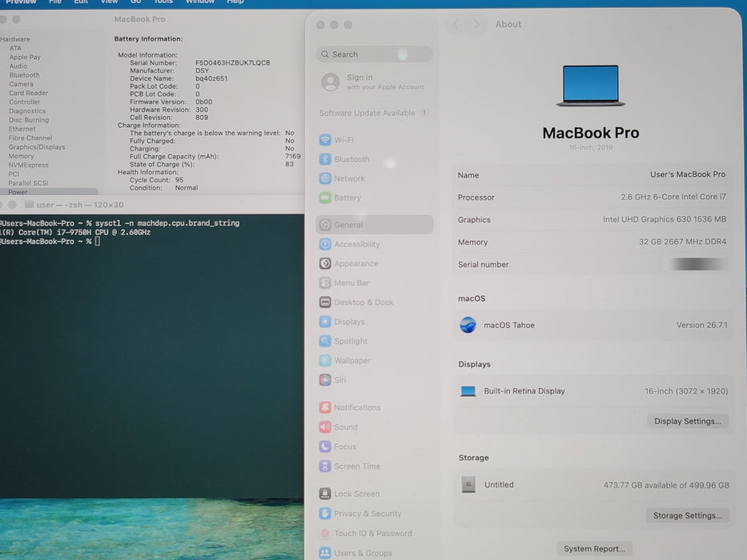The height and width of the screenshot is (560, 747).
Task: Open the Appearance icon
Action: click(x=325, y=263)
